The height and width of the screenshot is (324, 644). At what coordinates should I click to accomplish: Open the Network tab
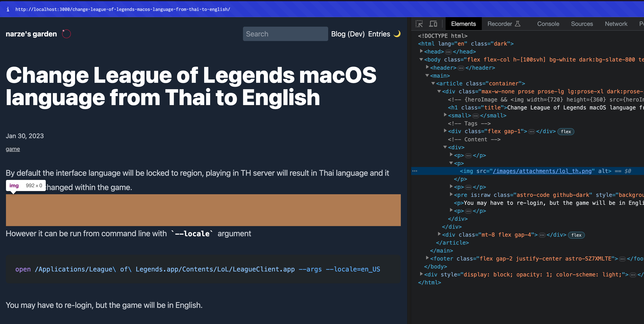(x=616, y=24)
